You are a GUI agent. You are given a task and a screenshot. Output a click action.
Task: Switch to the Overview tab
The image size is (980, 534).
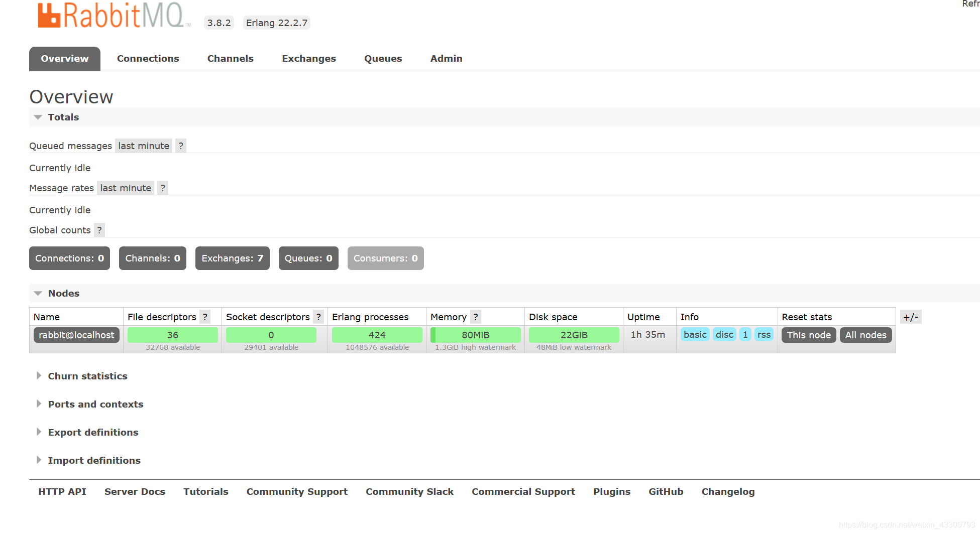[x=65, y=59]
